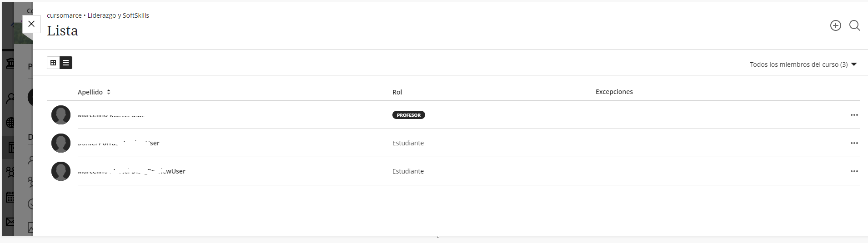This screenshot has width=868, height=243.
Task: Sort by Apellido column
Action: pos(94,92)
